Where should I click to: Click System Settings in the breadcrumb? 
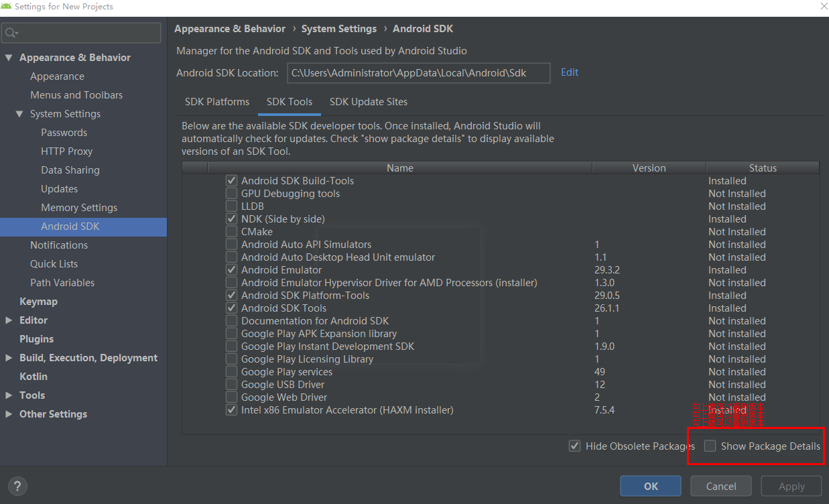[x=339, y=29]
